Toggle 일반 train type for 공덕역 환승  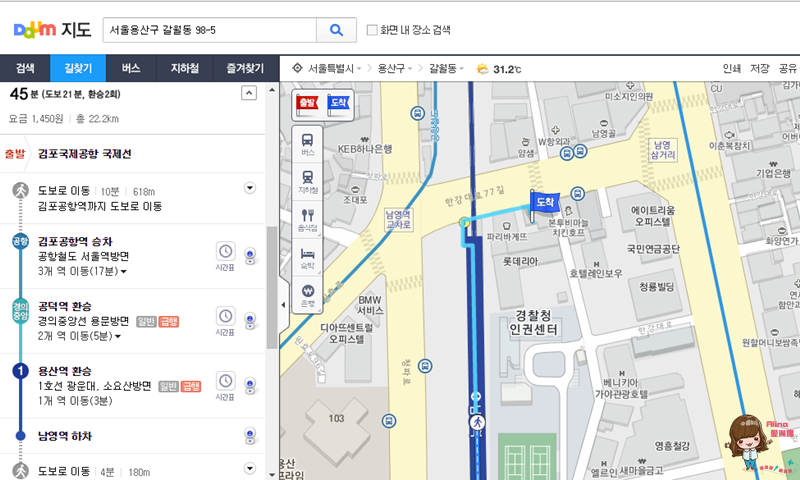coord(146,321)
